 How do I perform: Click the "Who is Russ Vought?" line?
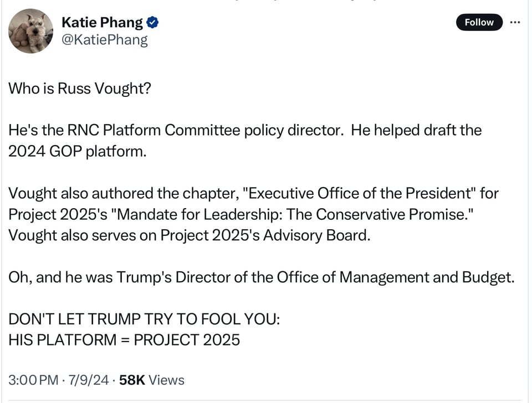pyautogui.click(x=79, y=88)
